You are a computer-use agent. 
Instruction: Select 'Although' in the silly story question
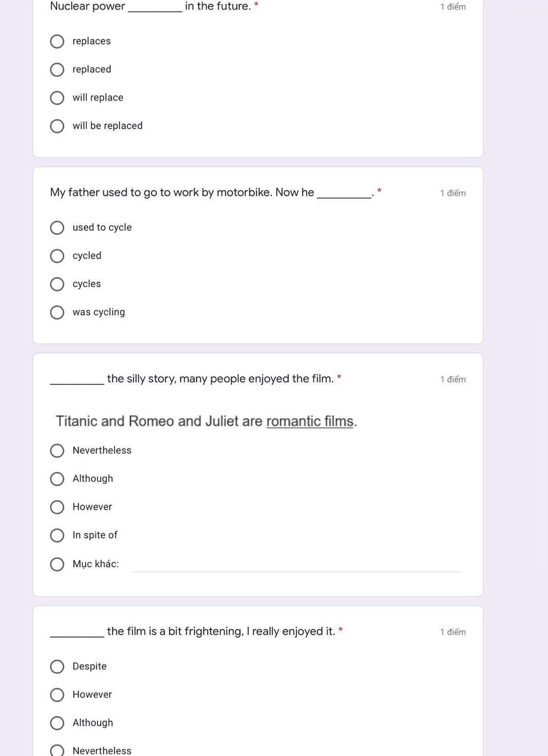(x=57, y=479)
